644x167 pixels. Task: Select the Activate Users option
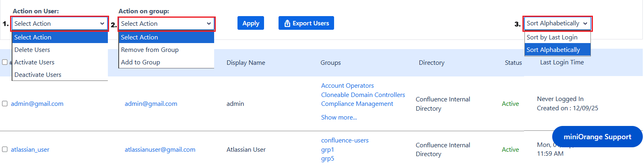click(x=34, y=62)
